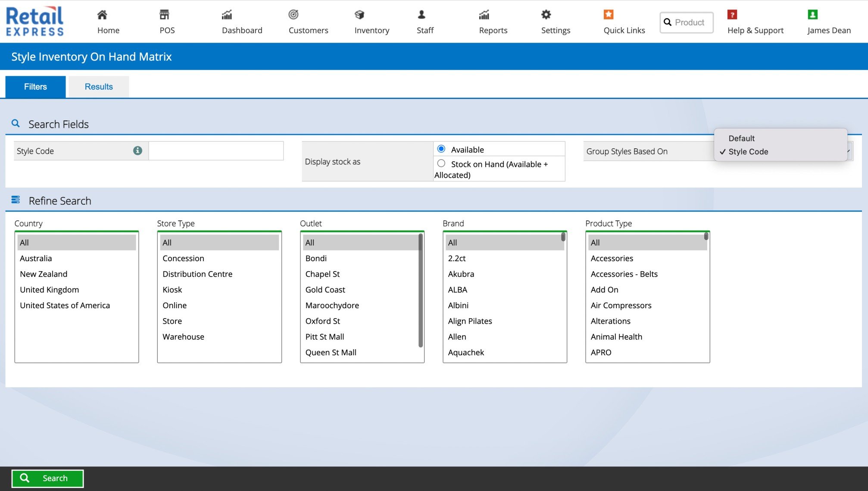This screenshot has width=868, height=491.
Task: Open the POS storefront icon
Action: (164, 15)
